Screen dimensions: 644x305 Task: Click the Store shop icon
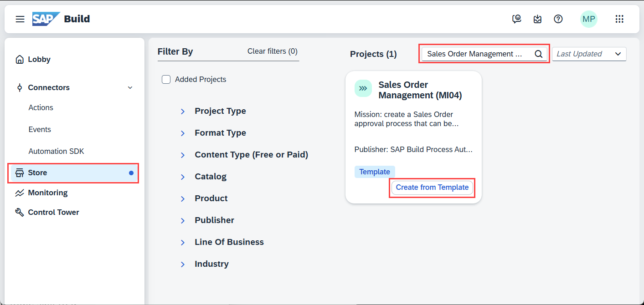click(20, 173)
